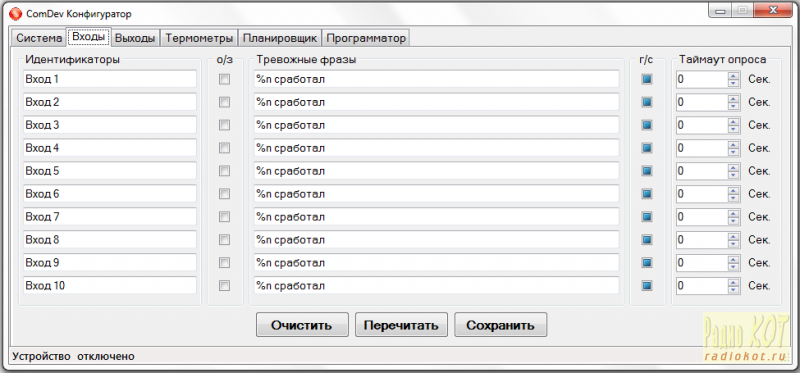This screenshot has width=800, height=373.
Task: Increase the timeout value for Вход 1
Action: click(734, 76)
